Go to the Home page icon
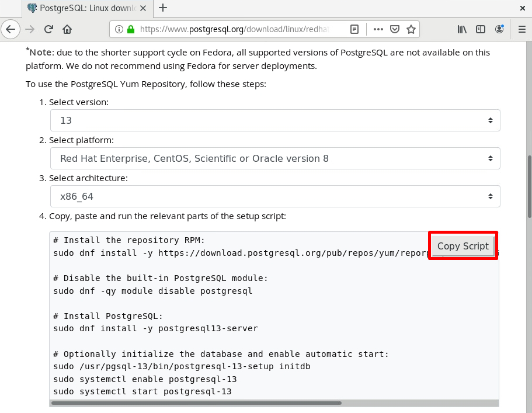This screenshot has height=413, width=532. (67, 29)
